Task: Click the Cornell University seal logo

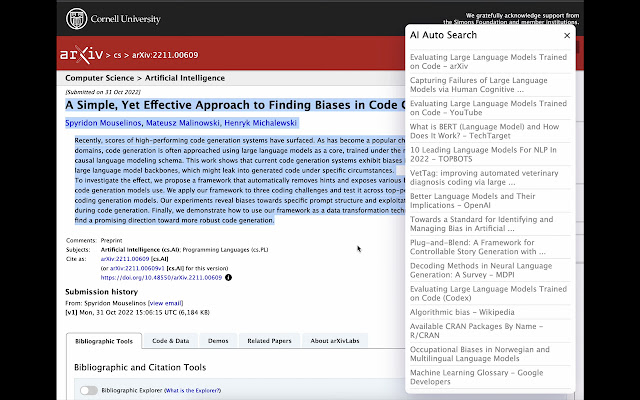Action: coord(76,19)
